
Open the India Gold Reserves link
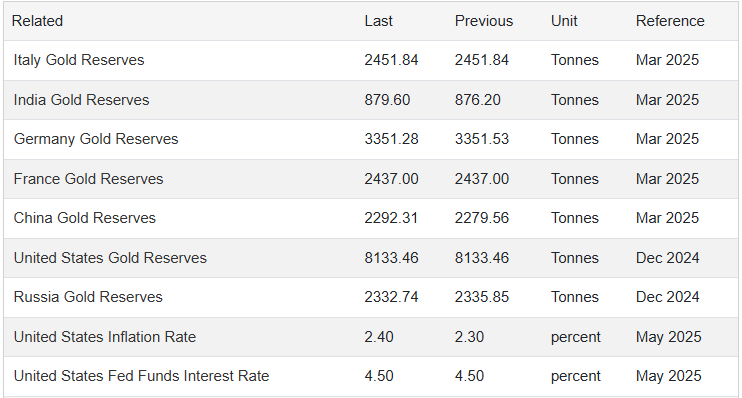pyautogui.click(x=81, y=100)
